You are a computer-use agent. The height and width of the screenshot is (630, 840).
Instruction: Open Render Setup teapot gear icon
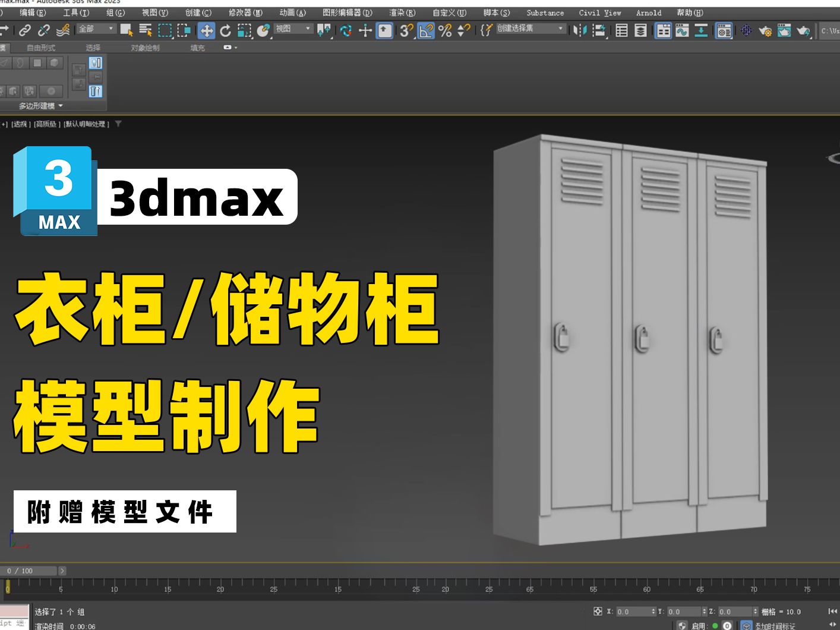pyautogui.click(x=765, y=30)
